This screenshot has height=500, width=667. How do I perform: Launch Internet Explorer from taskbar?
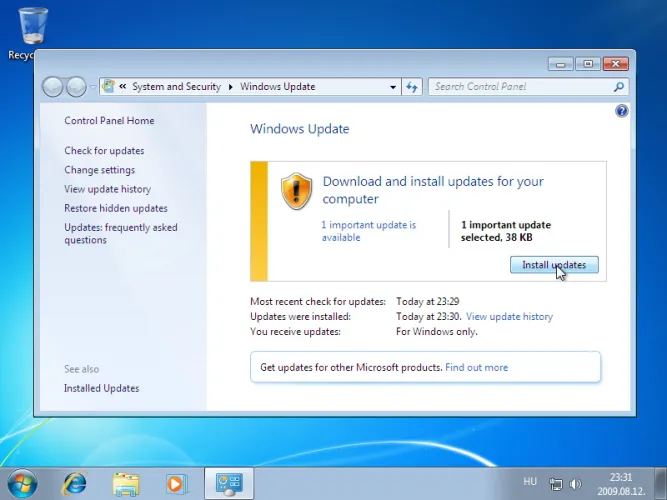(x=74, y=484)
